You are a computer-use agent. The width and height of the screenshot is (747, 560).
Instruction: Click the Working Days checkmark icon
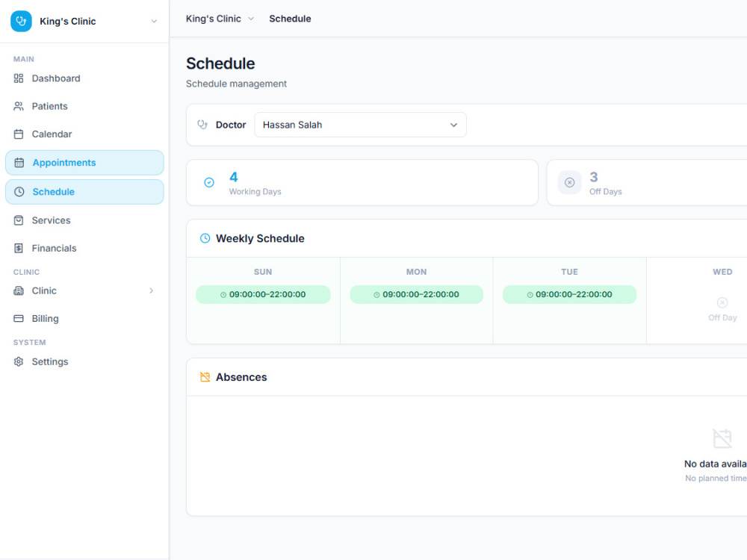click(209, 182)
